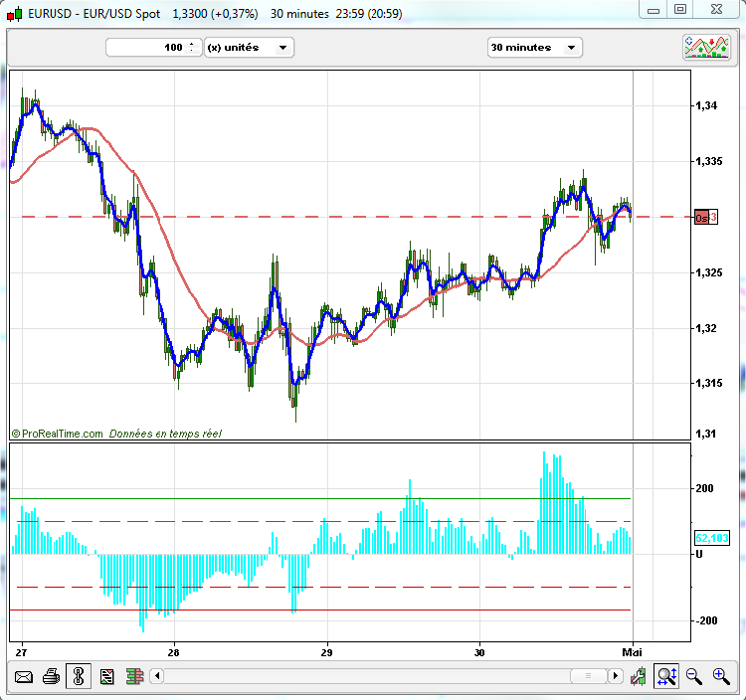Screen dimensions: 746x700
Task: Increase the units count with the spinner arrow
Action: (190, 44)
